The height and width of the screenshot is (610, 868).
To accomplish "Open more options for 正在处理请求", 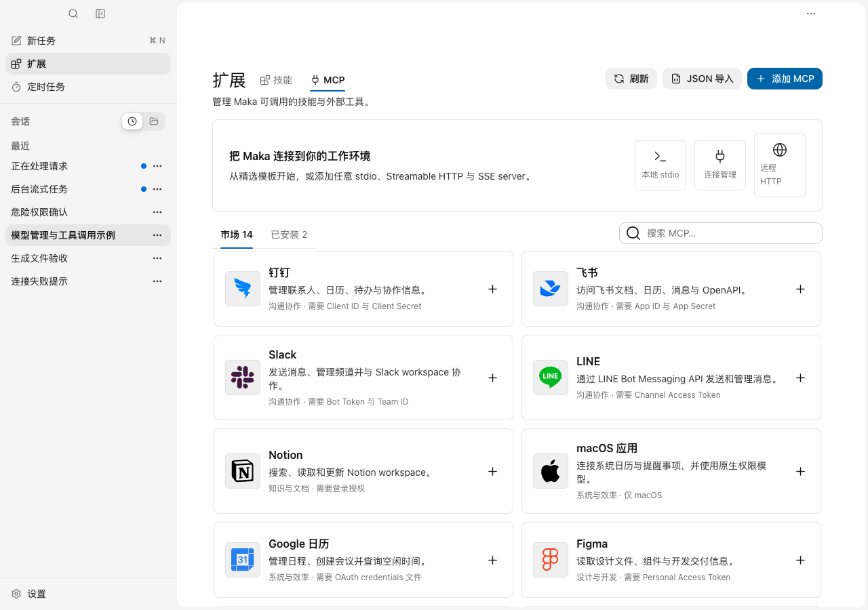I will pos(157,166).
